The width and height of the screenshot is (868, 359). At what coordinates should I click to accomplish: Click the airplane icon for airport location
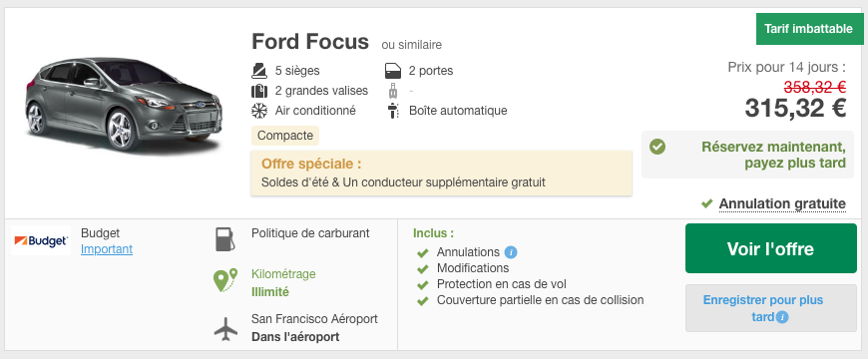click(x=225, y=328)
